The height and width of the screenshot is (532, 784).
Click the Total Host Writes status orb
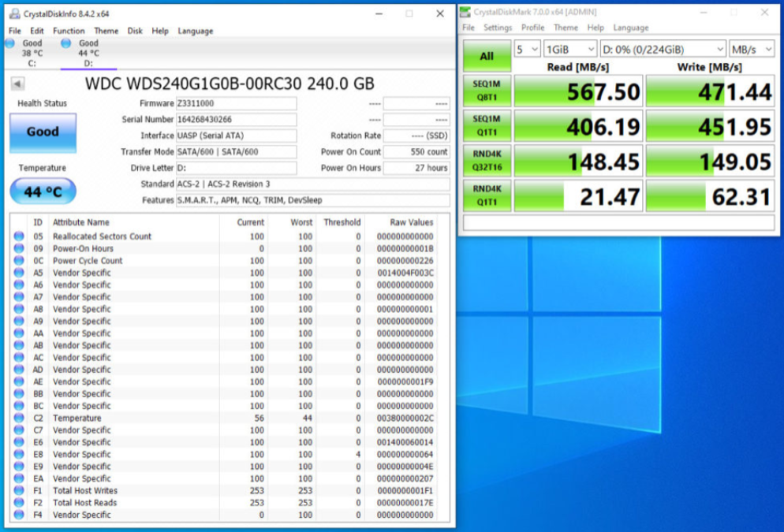click(x=19, y=491)
